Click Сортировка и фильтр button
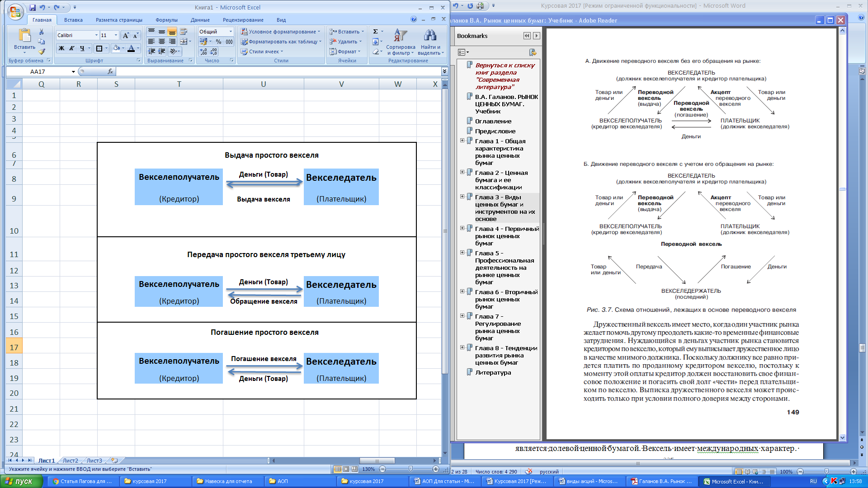The height and width of the screenshot is (488, 868). pos(401,42)
